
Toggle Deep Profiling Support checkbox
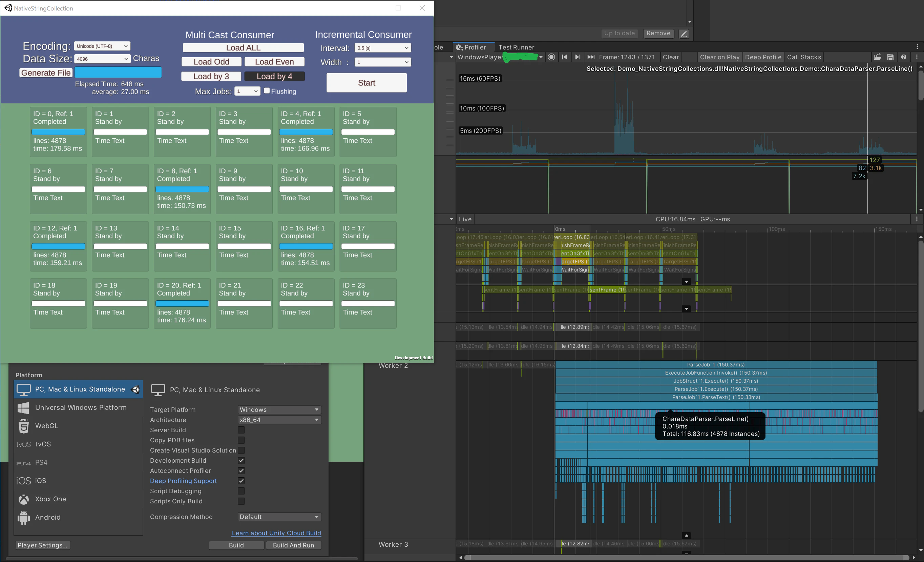pos(241,481)
